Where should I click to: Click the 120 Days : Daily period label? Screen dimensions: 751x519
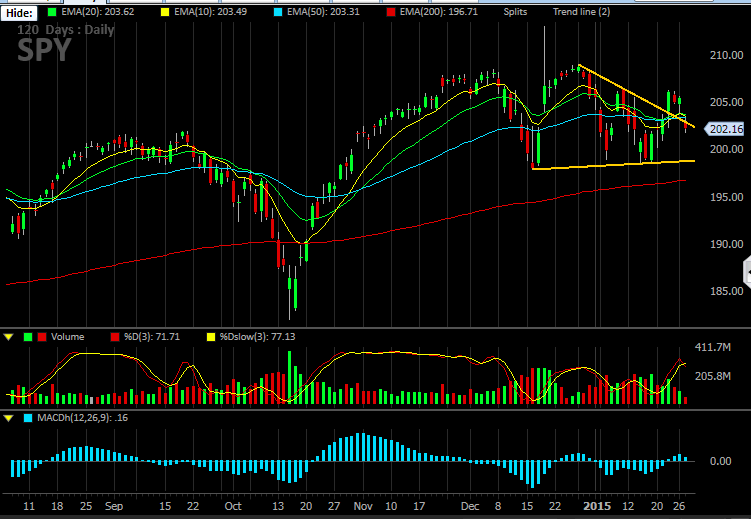pos(66,30)
